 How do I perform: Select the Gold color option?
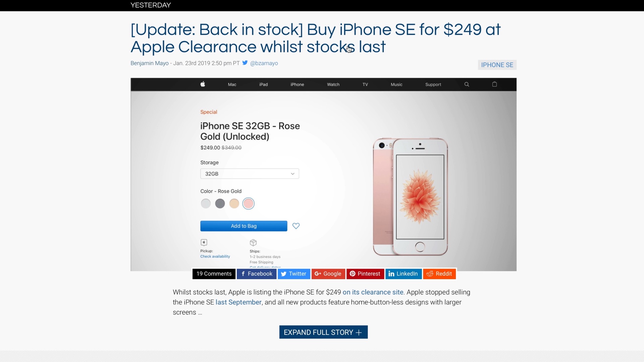tap(234, 203)
